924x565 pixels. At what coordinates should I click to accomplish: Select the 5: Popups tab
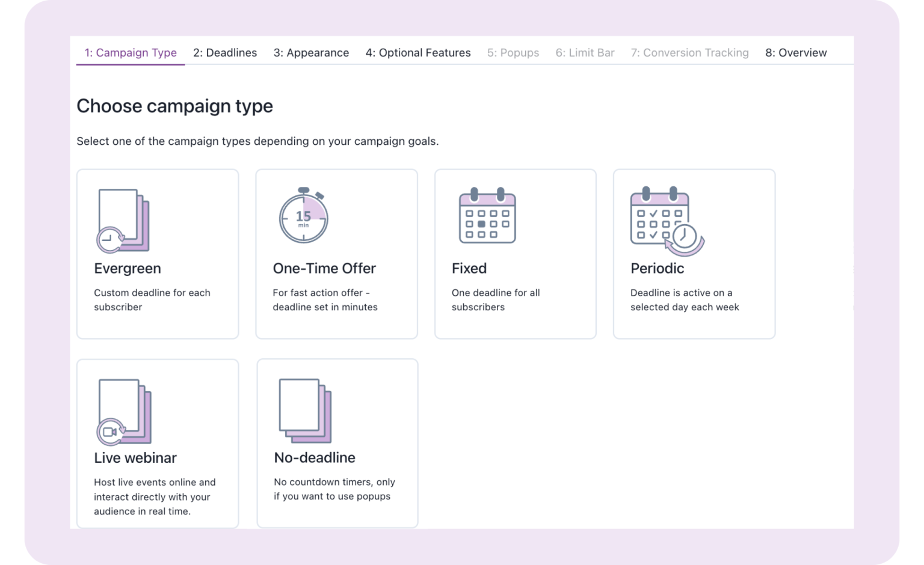tap(513, 53)
